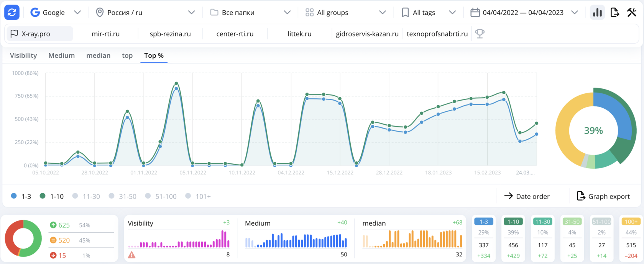Viewport: 644px width, 264px height.
Task: Click the Visibility mini bar chart
Action: click(179, 239)
